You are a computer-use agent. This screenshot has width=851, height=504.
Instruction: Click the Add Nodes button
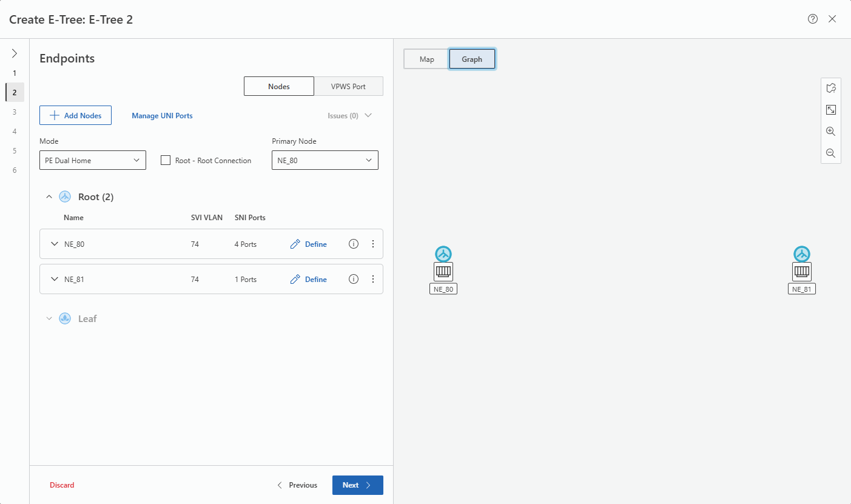click(x=75, y=115)
